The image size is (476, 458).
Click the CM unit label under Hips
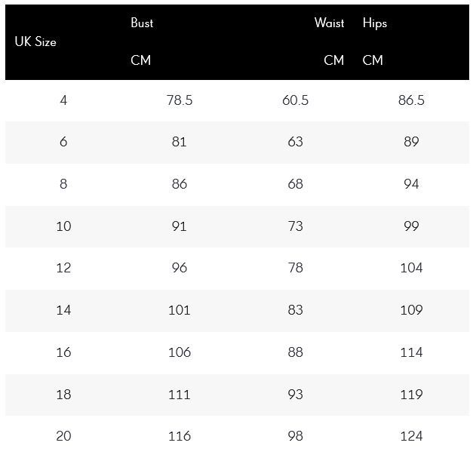pyautogui.click(x=373, y=60)
